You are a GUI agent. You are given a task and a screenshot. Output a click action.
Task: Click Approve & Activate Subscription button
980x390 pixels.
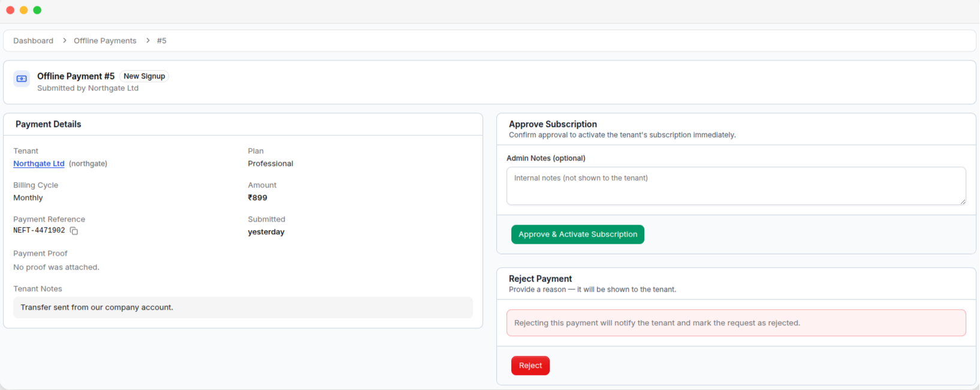coord(578,234)
